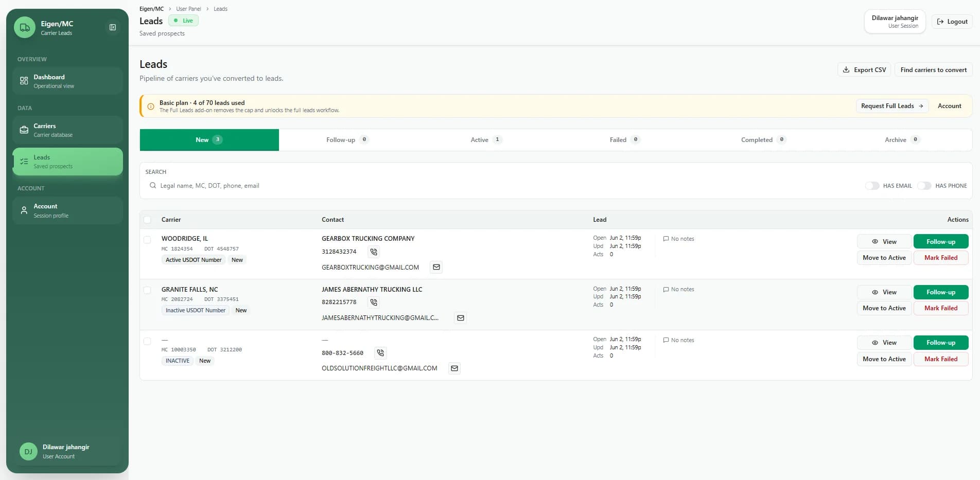Open the Active leads tab
This screenshot has height=480, width=980.
click(x=486, y=140)
